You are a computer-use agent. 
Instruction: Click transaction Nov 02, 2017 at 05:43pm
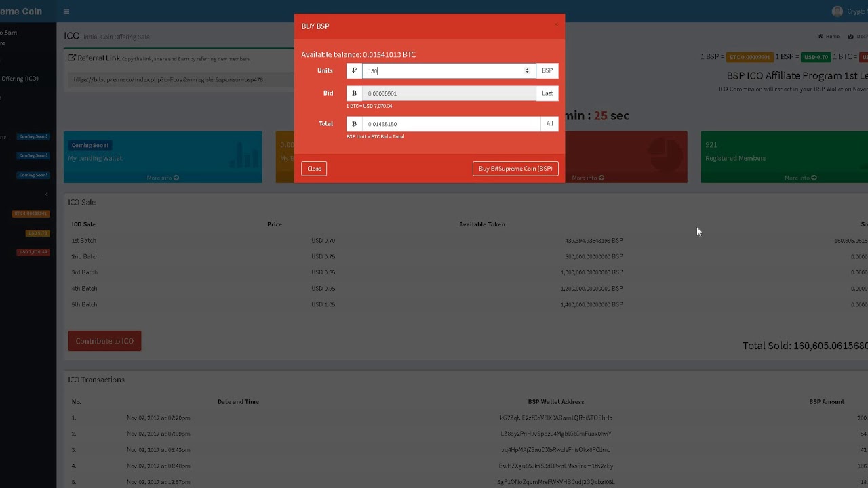159,450
